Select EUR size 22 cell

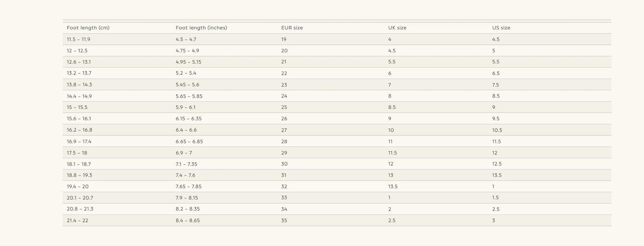point(284,73)
